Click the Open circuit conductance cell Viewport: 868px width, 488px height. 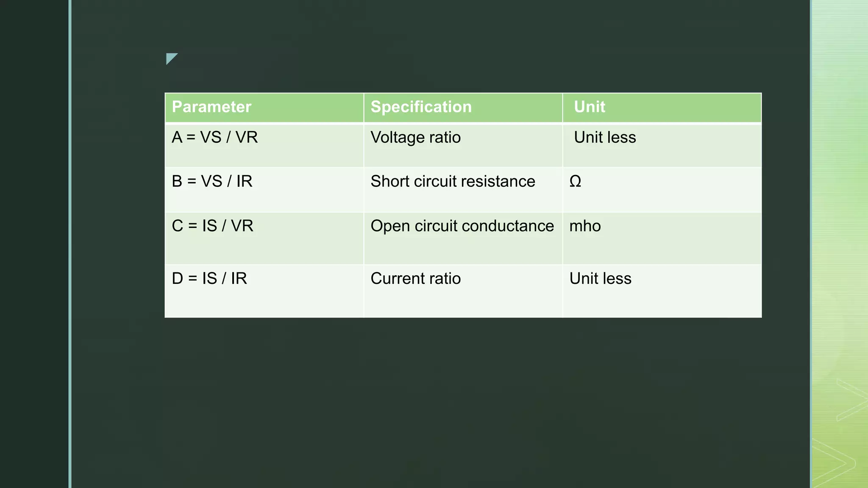click(x=462, y=226)
